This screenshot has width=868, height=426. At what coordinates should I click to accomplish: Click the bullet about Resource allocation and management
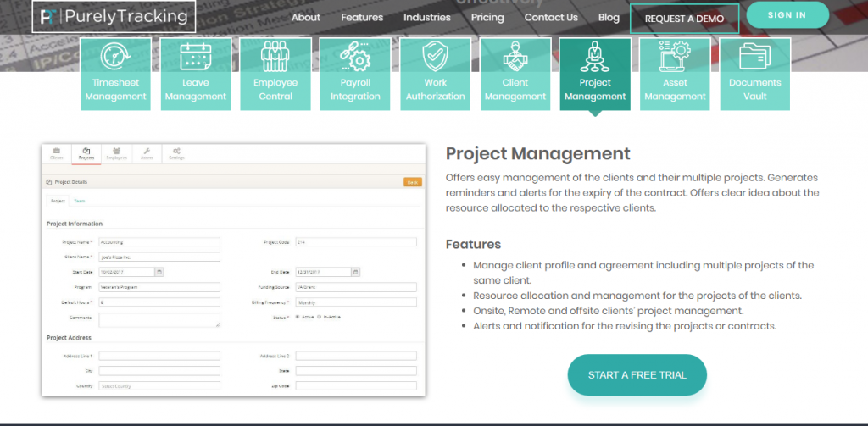[x=637, y=296]
